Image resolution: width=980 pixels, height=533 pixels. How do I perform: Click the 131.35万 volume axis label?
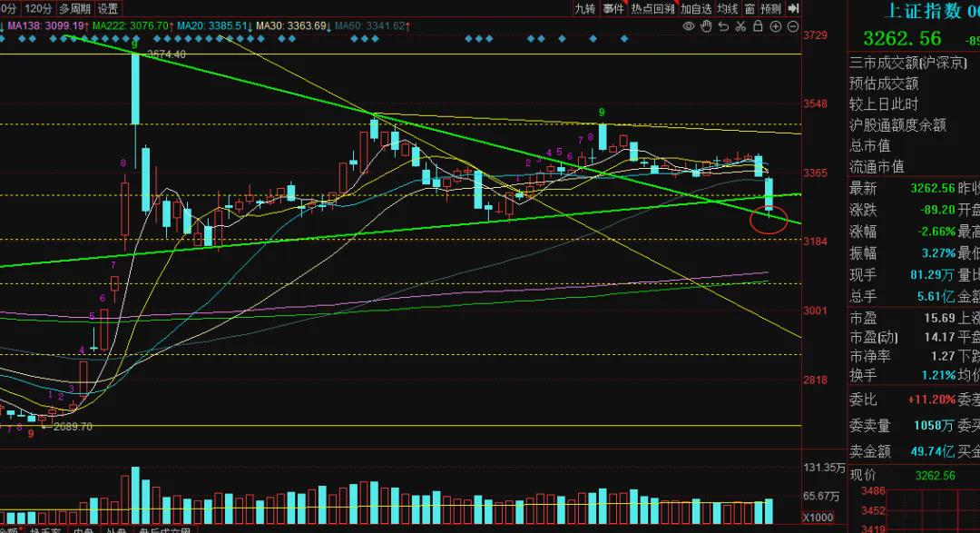pos(824,468)
